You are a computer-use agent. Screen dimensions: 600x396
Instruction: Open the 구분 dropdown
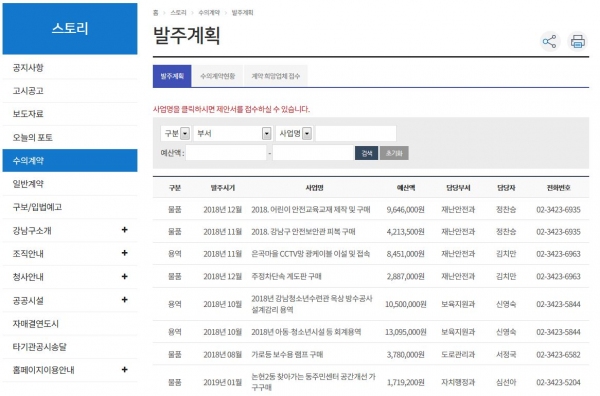coord(176,134)
